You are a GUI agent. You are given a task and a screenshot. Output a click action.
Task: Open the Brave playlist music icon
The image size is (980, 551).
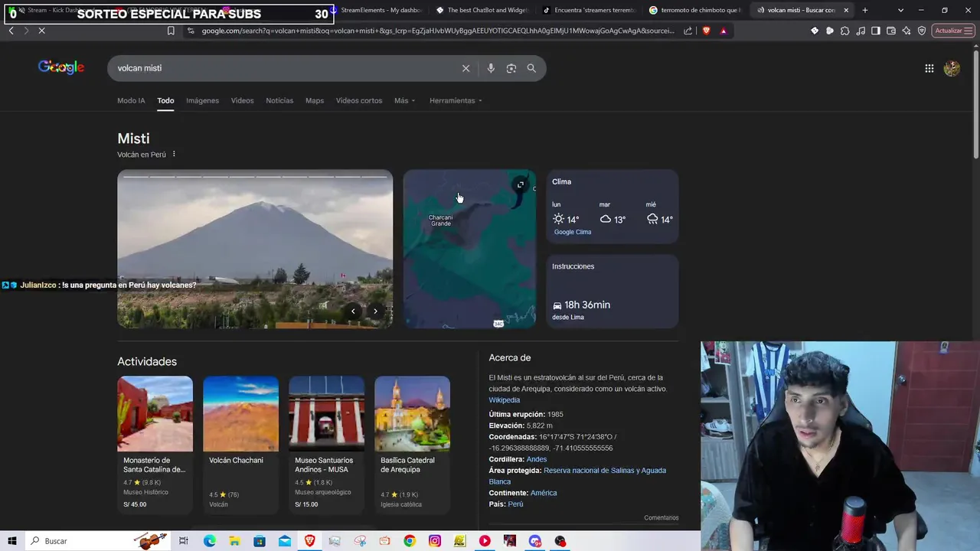click(861, 31)
